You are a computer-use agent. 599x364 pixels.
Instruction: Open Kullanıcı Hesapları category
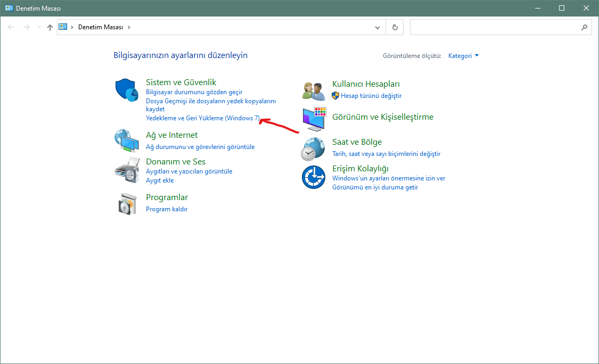coord(366,84)
